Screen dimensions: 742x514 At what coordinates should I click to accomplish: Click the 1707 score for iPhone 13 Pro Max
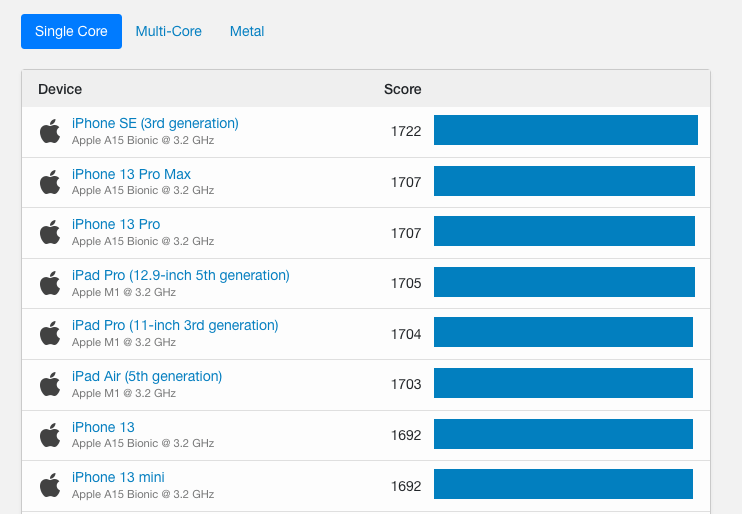click(x=406, y=182)
